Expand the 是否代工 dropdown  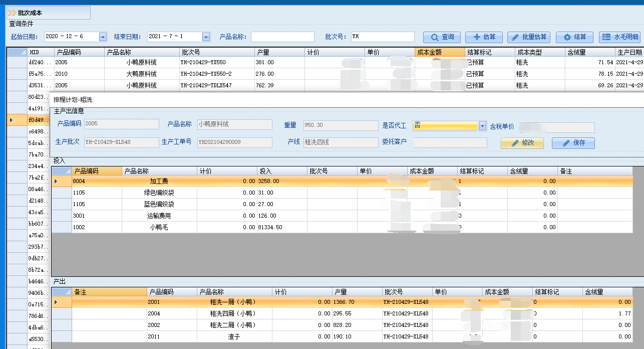[482, 126]
